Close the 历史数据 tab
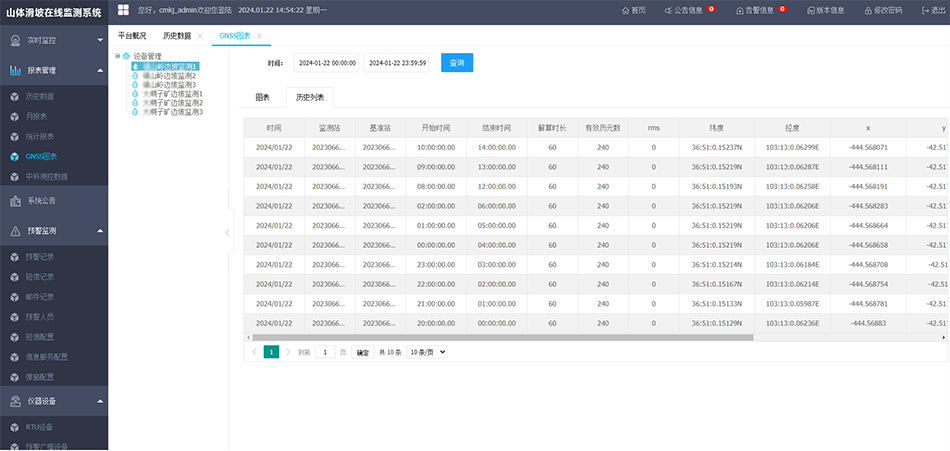950x451 pixels. tap(200, 36)
